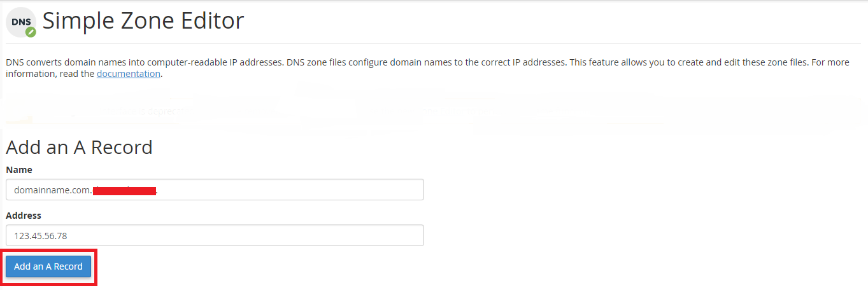Viewport: 868px width, 290px height.
Task: Click the bold Address field label
Action: [24, 216]
